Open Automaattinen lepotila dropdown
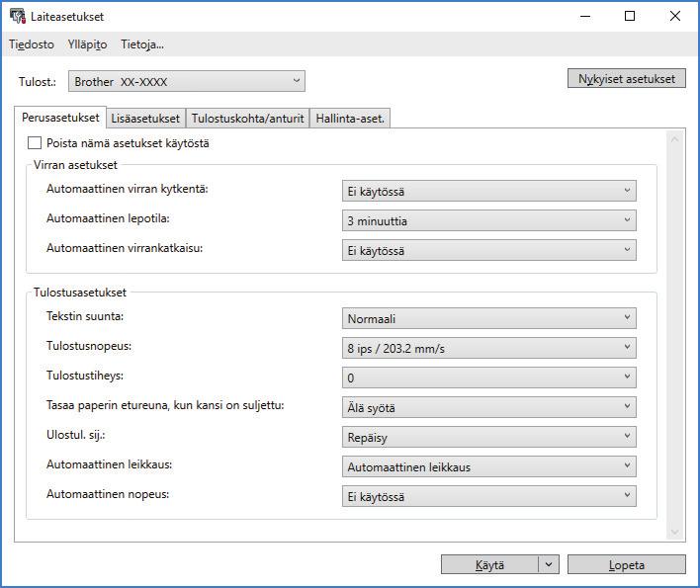700x588 pixels. point(488,220)
